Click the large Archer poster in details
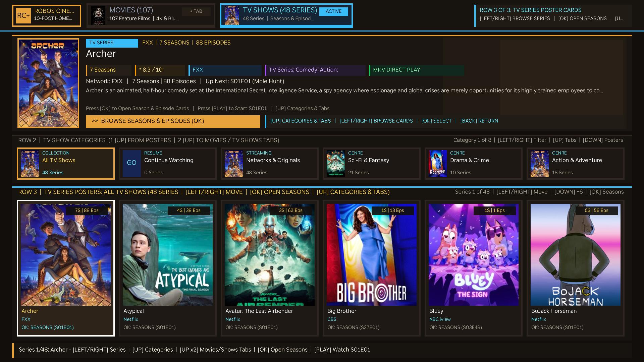The height and width of the screenshot is (362, 644). click(48, 83)
